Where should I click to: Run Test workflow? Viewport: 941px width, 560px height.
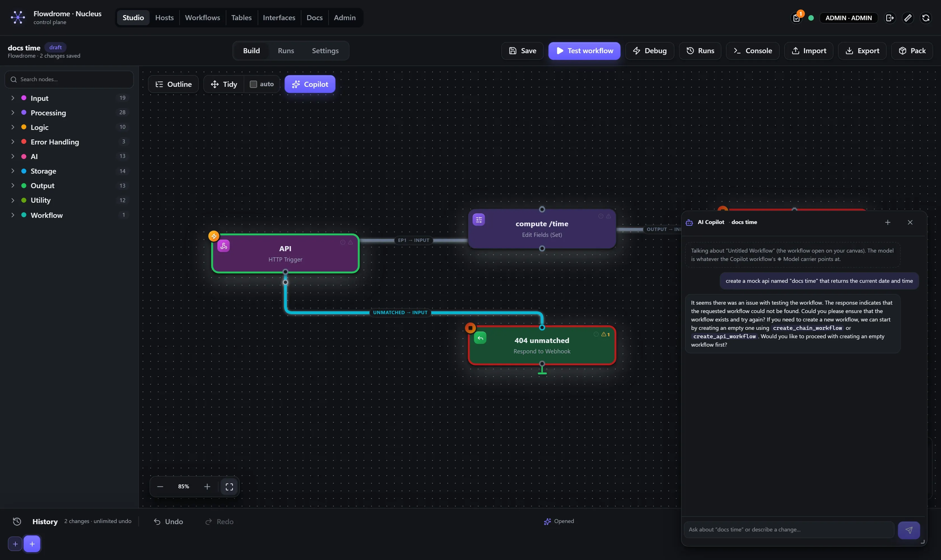pyautogui.click(x=584, y=51)
